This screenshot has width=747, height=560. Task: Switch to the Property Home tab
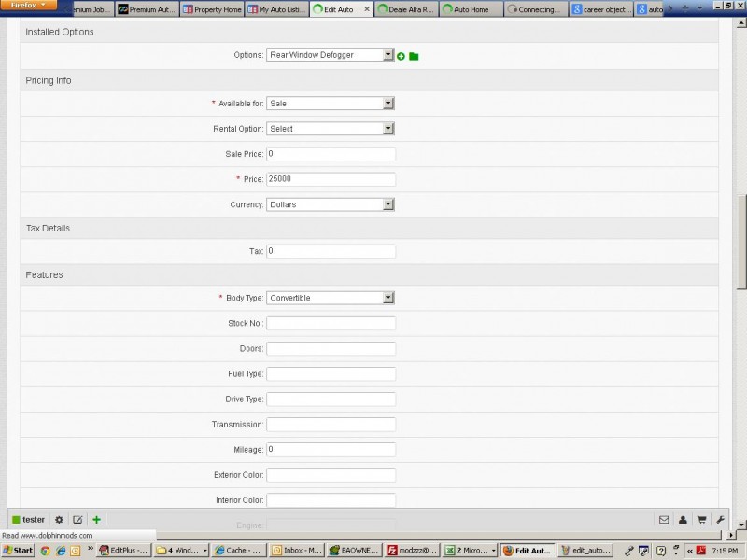[x=213, y=9]
